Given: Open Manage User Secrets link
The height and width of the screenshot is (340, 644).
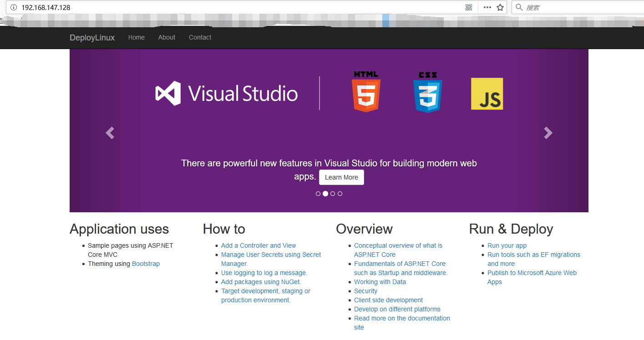Looking at the screenshot, I should (271, 259).
